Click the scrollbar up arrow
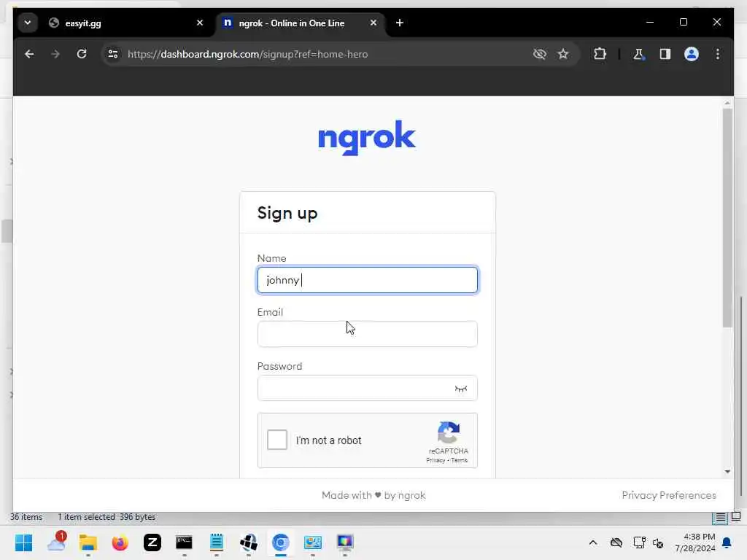Image resolution: width=747 pixels, height=560 pixels. 727,103
